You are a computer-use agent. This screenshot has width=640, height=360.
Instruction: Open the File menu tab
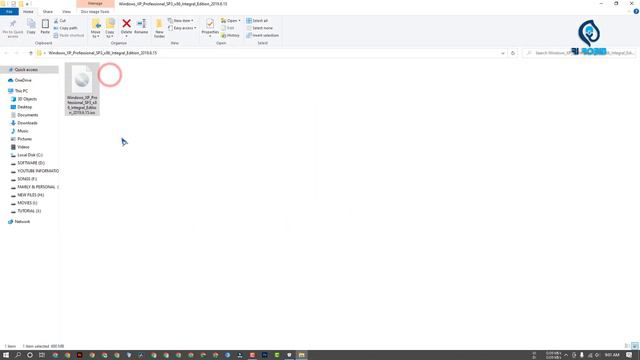pos(9,12)
